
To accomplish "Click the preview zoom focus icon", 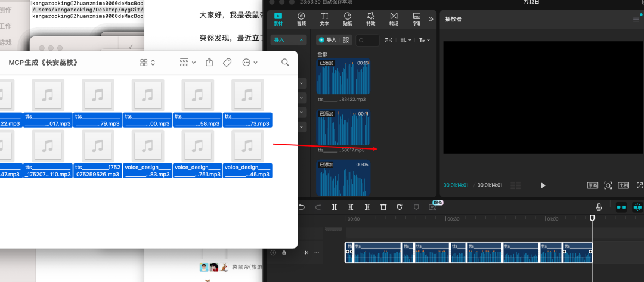I will click(x=608, y=185).
